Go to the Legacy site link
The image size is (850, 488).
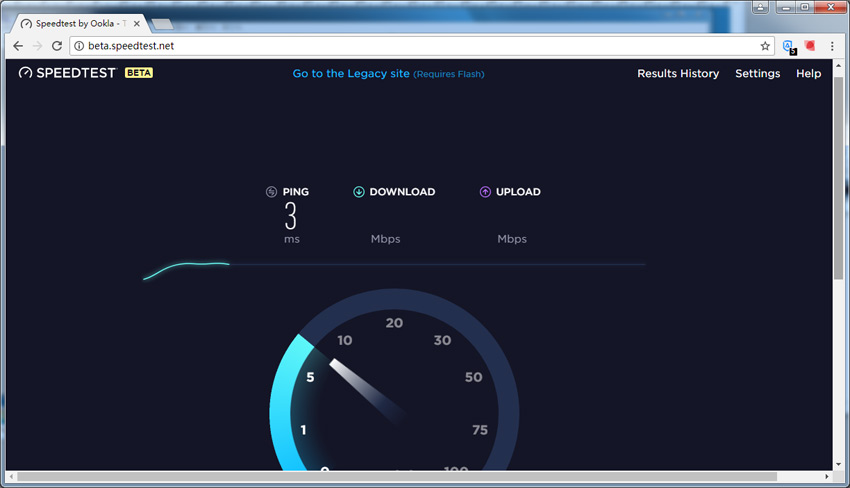(x=350, y=74)
